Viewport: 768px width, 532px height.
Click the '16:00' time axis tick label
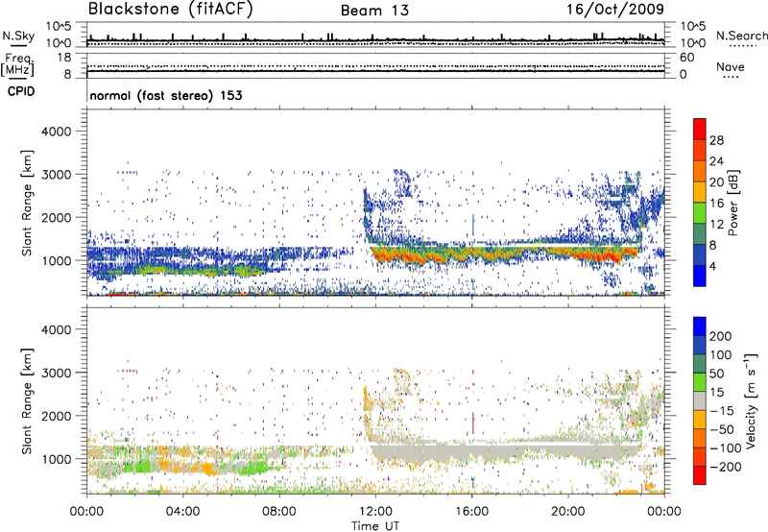point(472,512)
